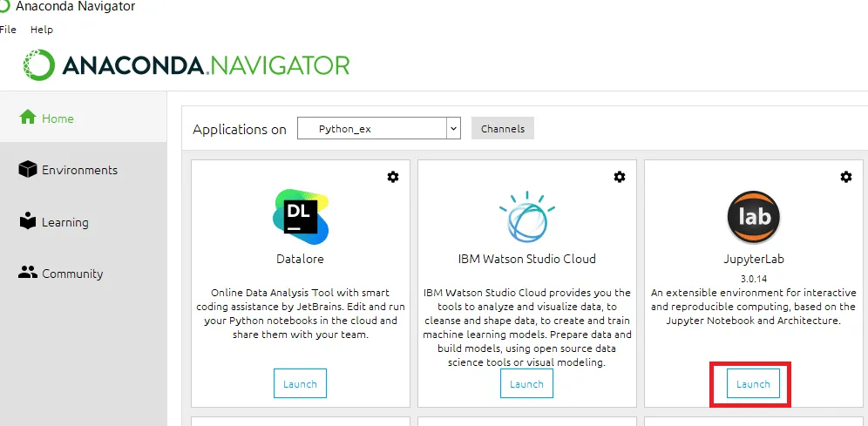Click the Anaconda Navigator window title icon
Image resolution: width=868 pixels, height=426 pixels.
point(4,7)
